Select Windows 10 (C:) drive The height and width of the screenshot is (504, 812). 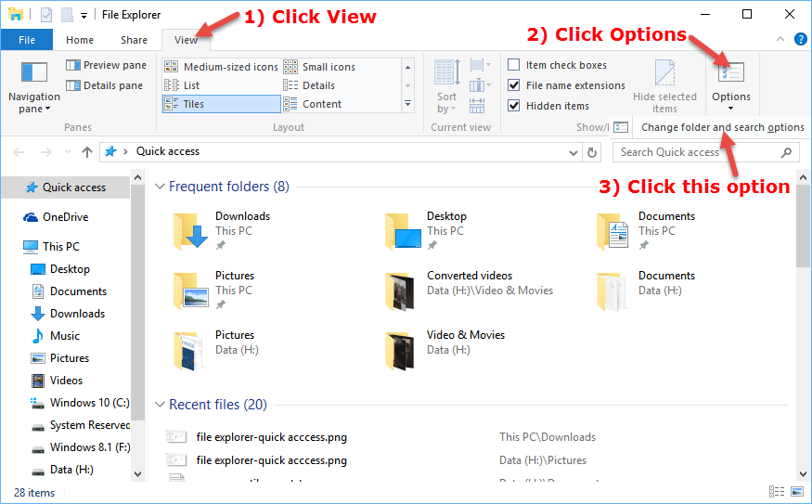pos(80,403)
